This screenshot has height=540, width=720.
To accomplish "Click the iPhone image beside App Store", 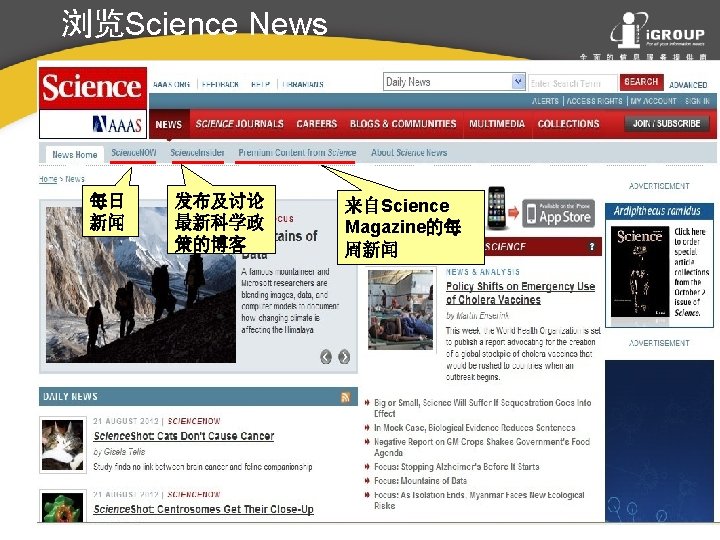I will [496, 208].
